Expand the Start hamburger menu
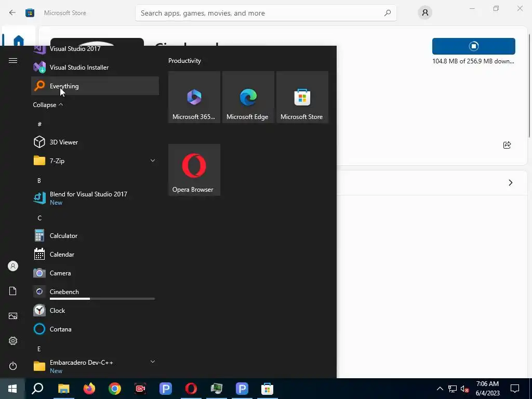This screenshot has height=399, width=532. 13,60
